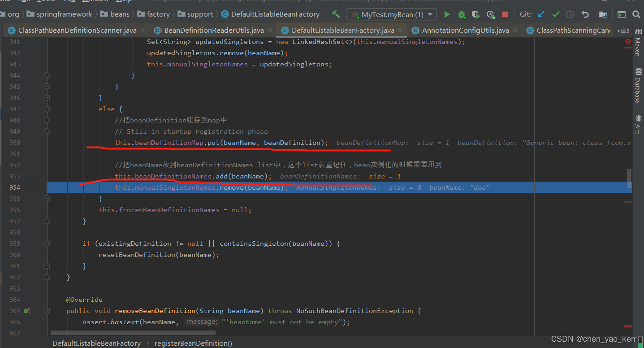Click containsSingleton call on line 959
Image resolution: width=644 pixels, height=348 pixels.
(x=253, y=244)
